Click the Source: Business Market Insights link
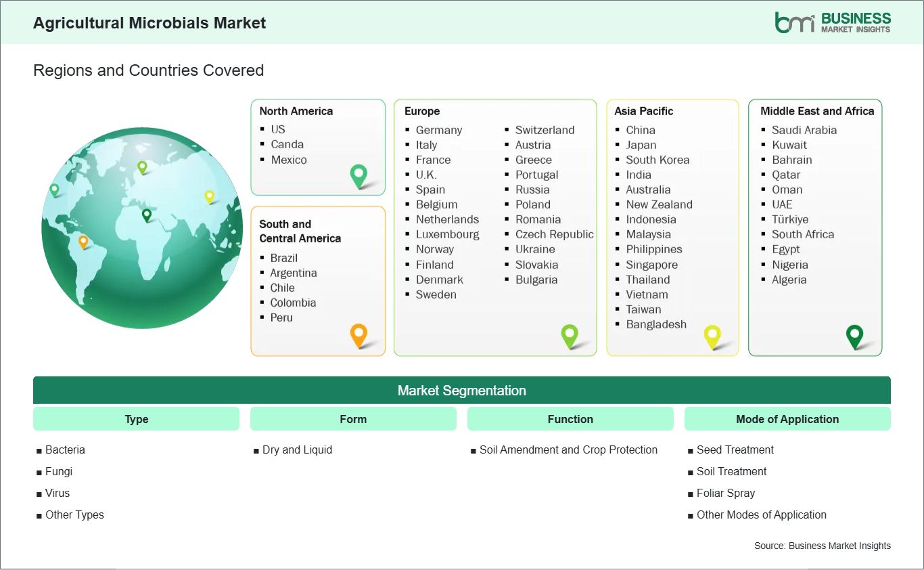The height and width of the screenshot is (570, 924). pos(823,546)
